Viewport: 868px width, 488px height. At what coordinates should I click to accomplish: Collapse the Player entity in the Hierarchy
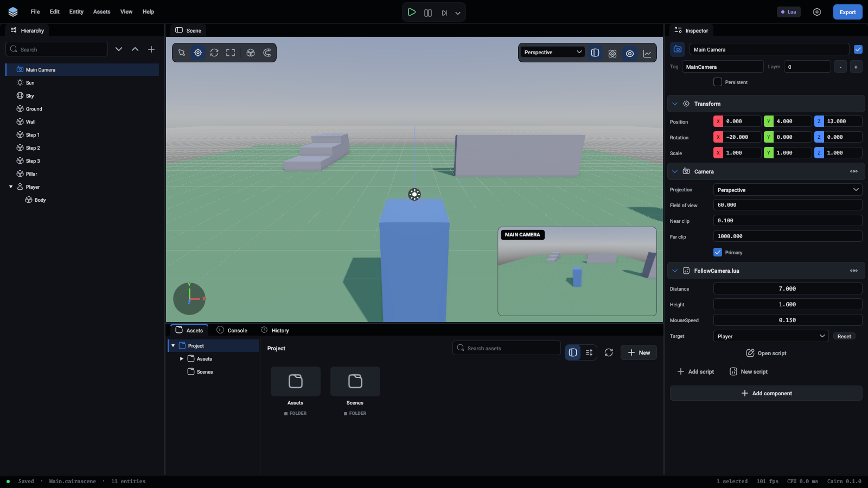point(11,187)
